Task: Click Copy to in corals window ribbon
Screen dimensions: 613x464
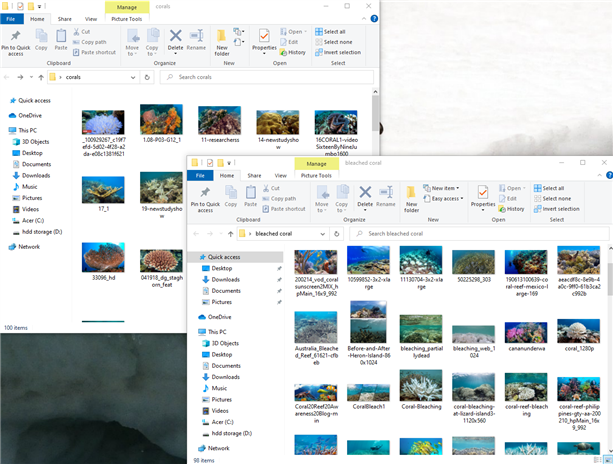Action: click(x=152, y=43)
